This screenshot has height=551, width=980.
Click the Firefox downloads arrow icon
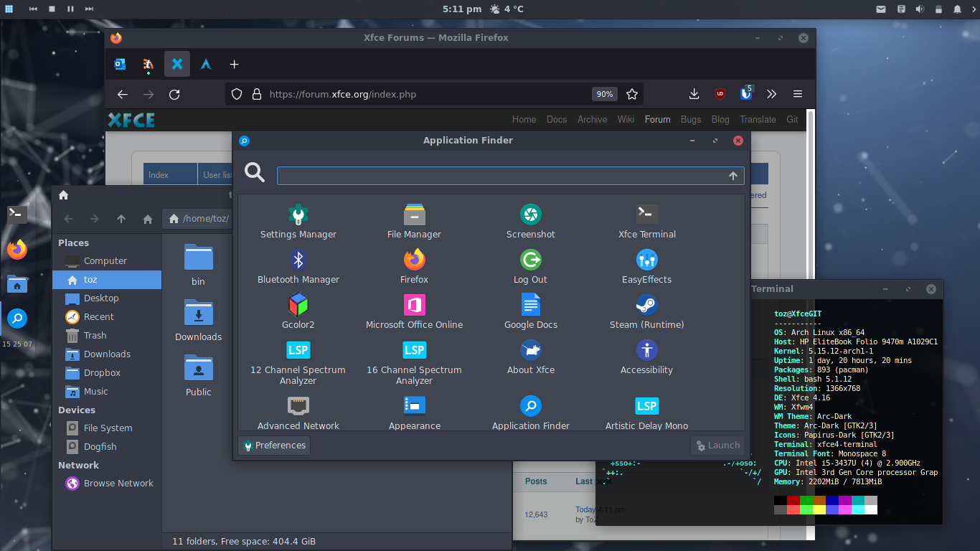coord(694,94)
